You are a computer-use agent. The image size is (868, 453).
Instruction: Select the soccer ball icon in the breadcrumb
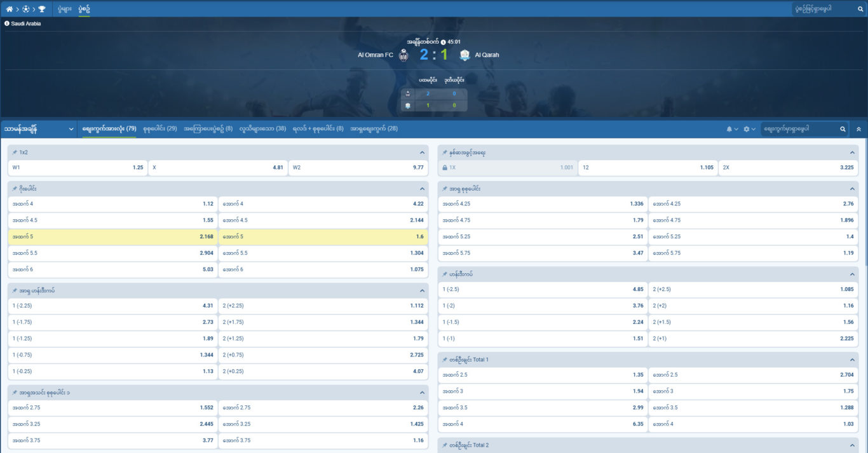pos(26,9)
